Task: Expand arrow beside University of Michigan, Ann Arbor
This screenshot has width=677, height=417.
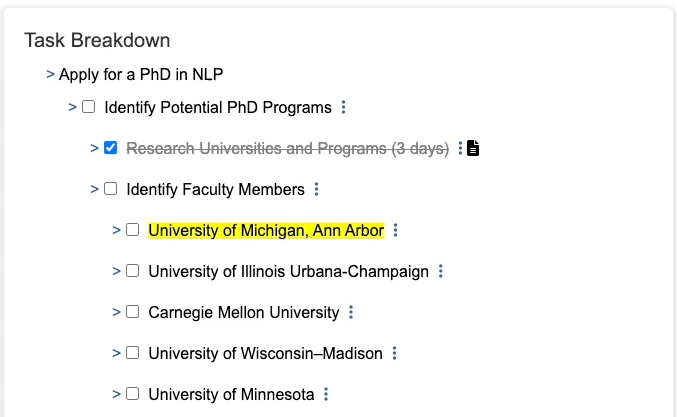Action: [x=116, y=230]
